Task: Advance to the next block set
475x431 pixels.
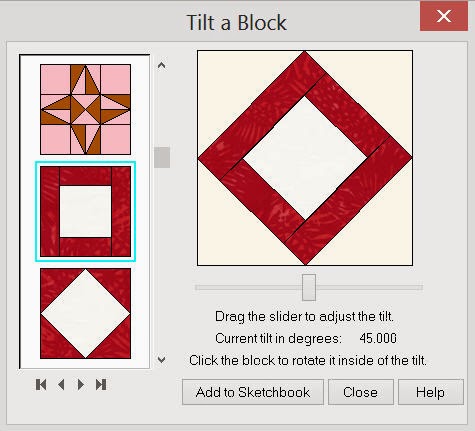Action: [x=81, y=385]
